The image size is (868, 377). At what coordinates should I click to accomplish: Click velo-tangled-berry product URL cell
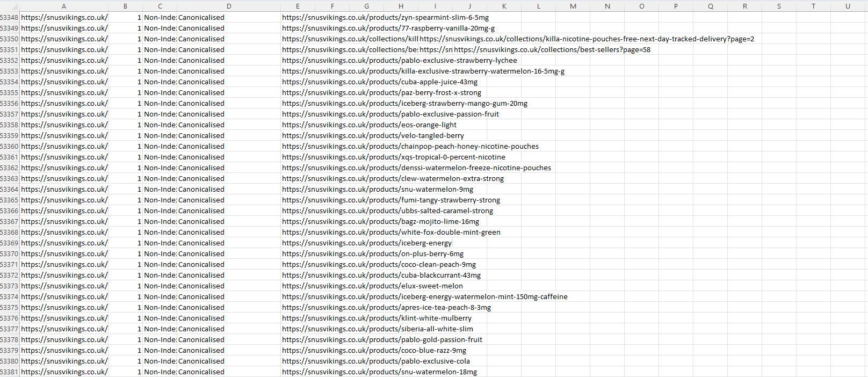tap(373, 135)
